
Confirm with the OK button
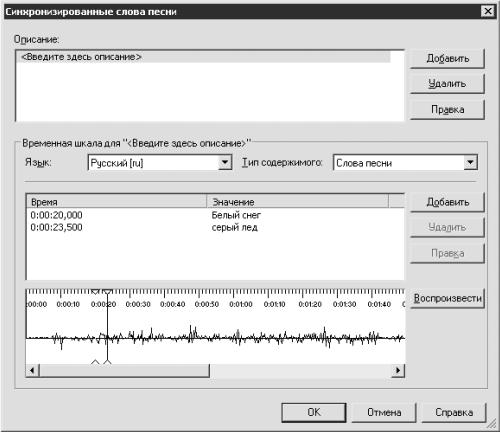314,412
